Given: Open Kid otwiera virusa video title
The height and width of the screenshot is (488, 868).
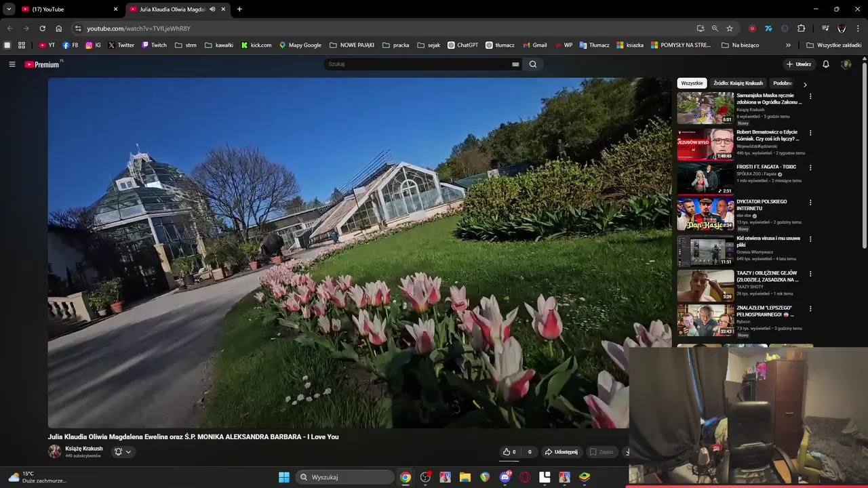Looking at the screenshot, I should click(768, 242).
